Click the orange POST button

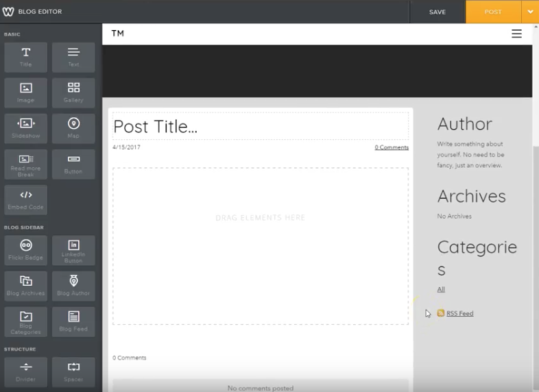(x=492, y=12)
